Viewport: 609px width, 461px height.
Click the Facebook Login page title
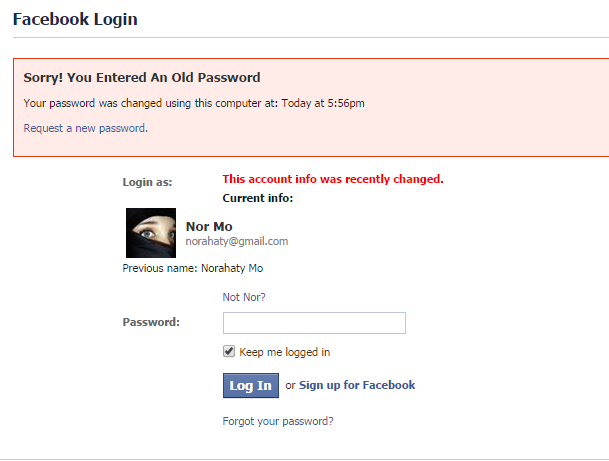75,19
